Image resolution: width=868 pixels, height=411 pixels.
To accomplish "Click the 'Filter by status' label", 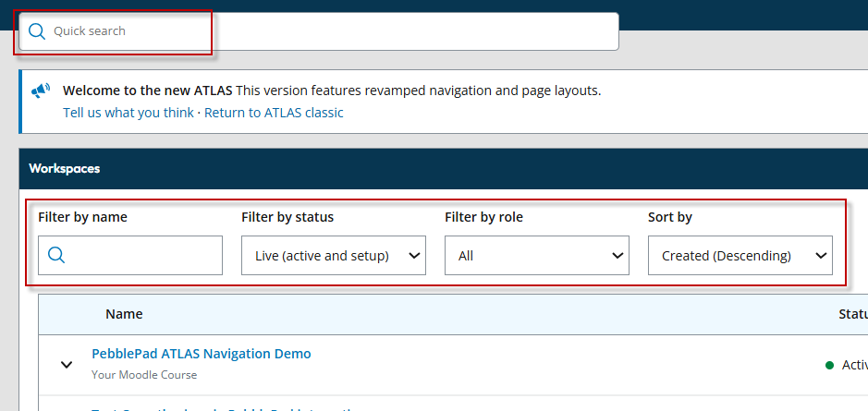I will [287, 217].
